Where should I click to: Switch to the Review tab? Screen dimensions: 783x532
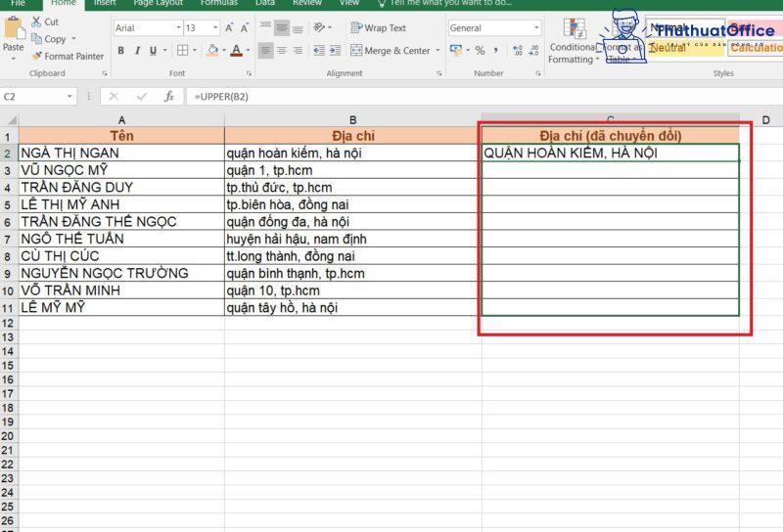pyautogui.click(x=307, y=3)
